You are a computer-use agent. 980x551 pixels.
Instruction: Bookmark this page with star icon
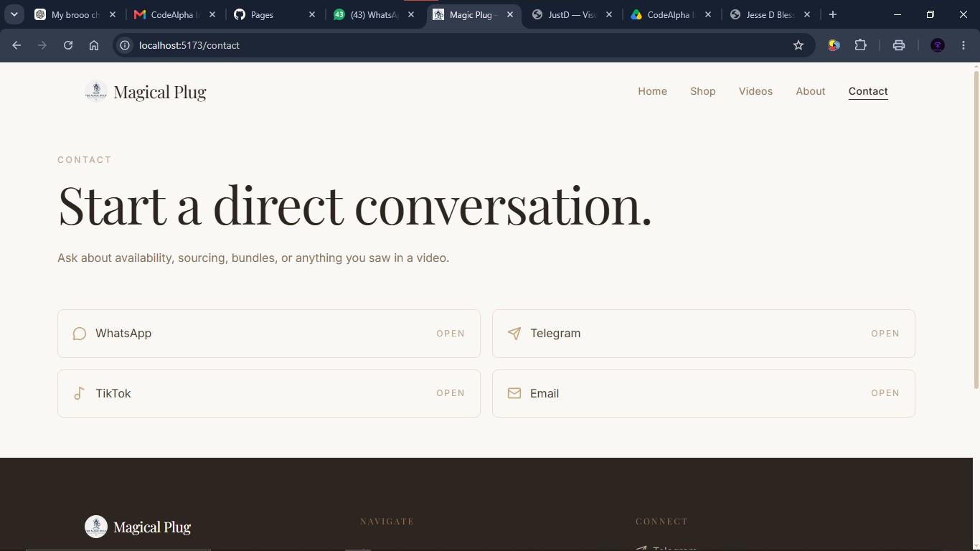(x=798, y=45)
